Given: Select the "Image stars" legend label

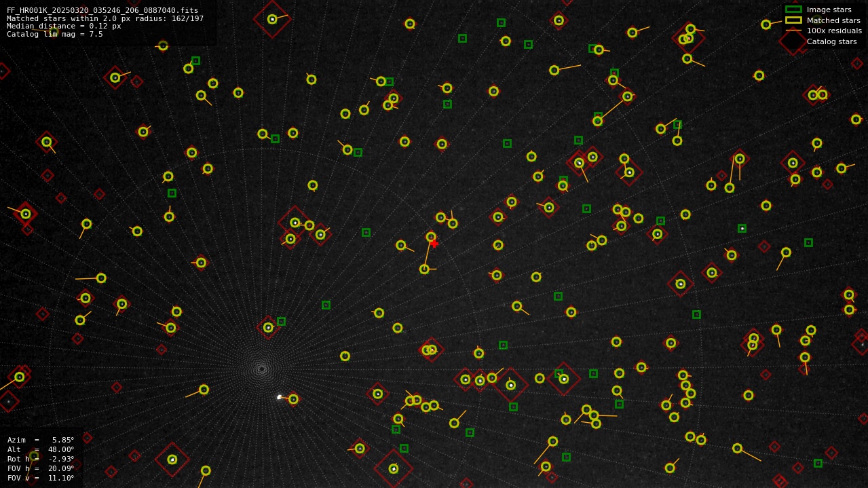Looking at the screenshot, I should tap(829, 10).
